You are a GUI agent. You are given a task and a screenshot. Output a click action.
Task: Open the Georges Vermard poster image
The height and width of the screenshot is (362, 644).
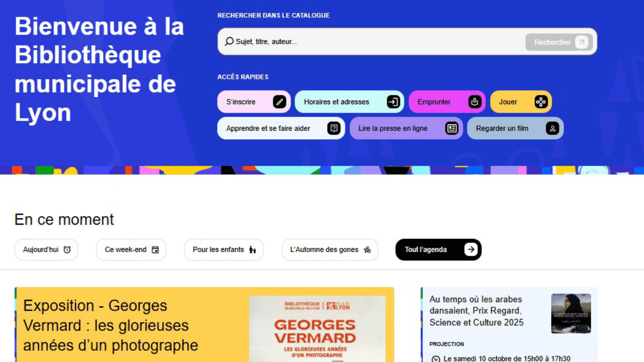tap(317, 329)
